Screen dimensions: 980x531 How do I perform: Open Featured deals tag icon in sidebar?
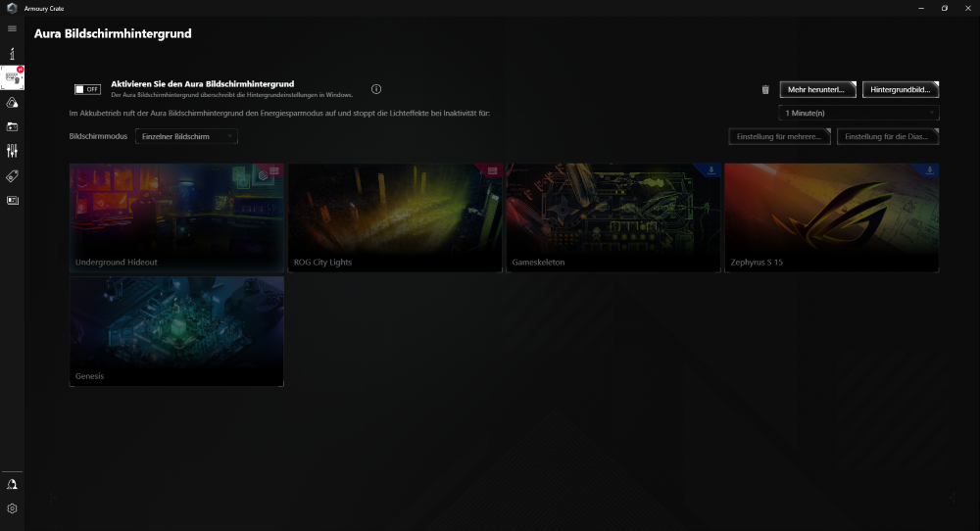coord(12,176)
